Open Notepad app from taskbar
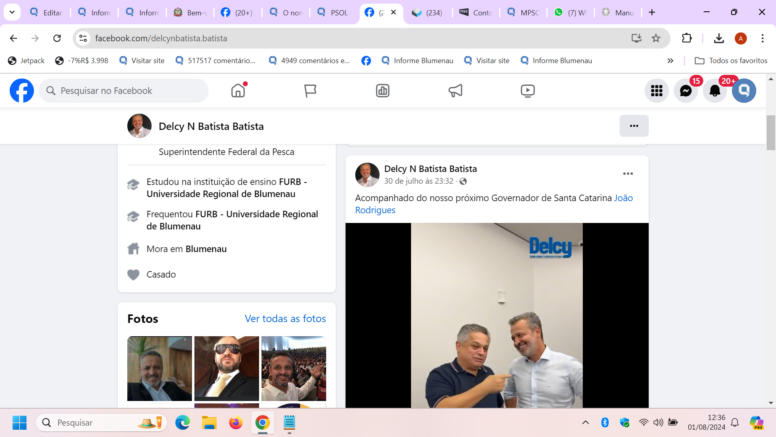 (x=290, y=423)
